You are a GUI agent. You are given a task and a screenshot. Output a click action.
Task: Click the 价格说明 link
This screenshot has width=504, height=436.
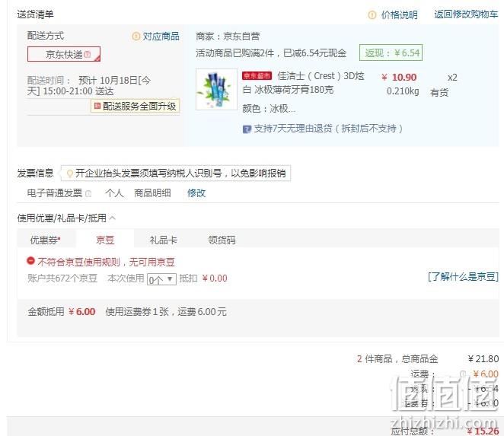(x=400, y=14)
